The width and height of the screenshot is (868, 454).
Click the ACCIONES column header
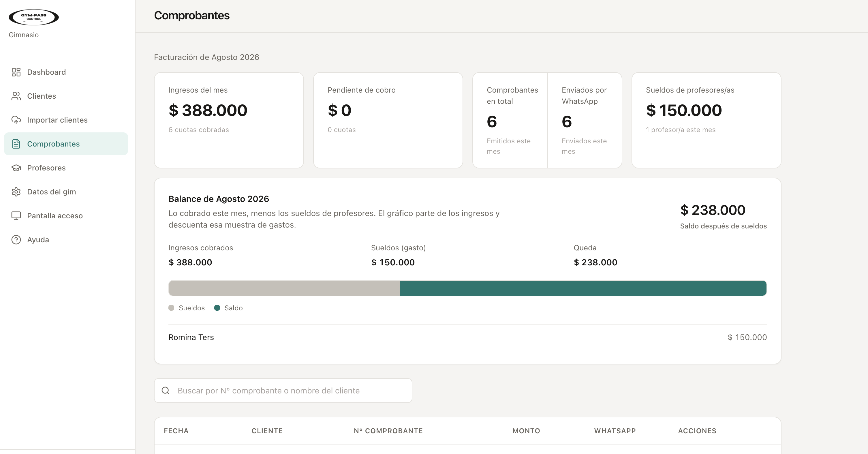tap(697, 431)
